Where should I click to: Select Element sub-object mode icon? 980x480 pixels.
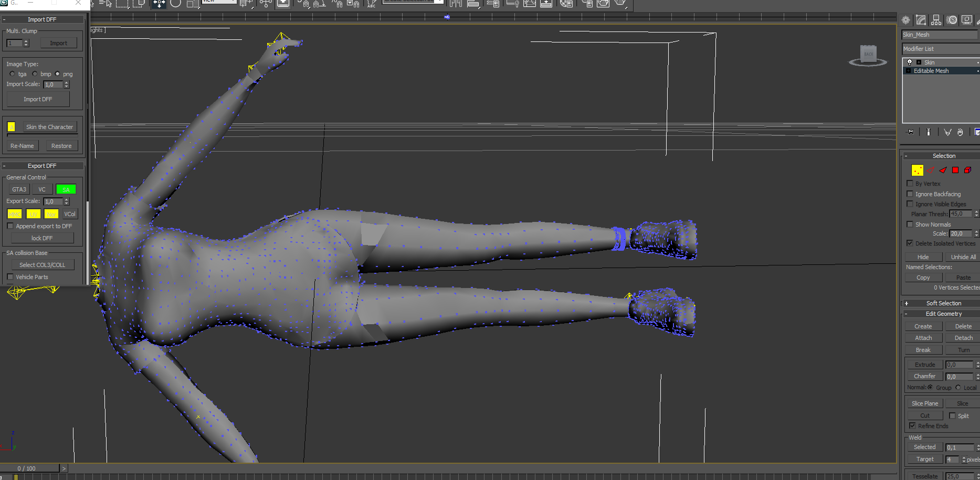pyautogui.click(x=967, y=170)
